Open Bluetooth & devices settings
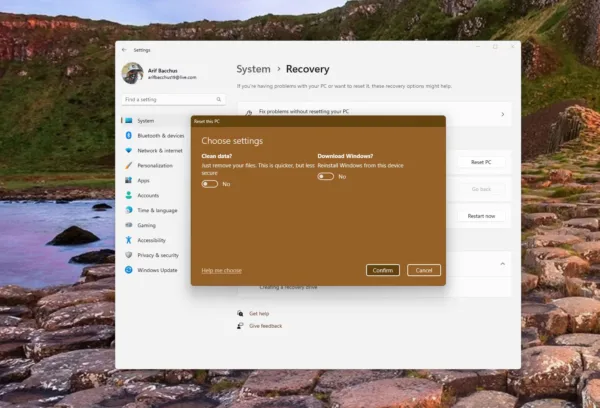 (x=161, y=135)
